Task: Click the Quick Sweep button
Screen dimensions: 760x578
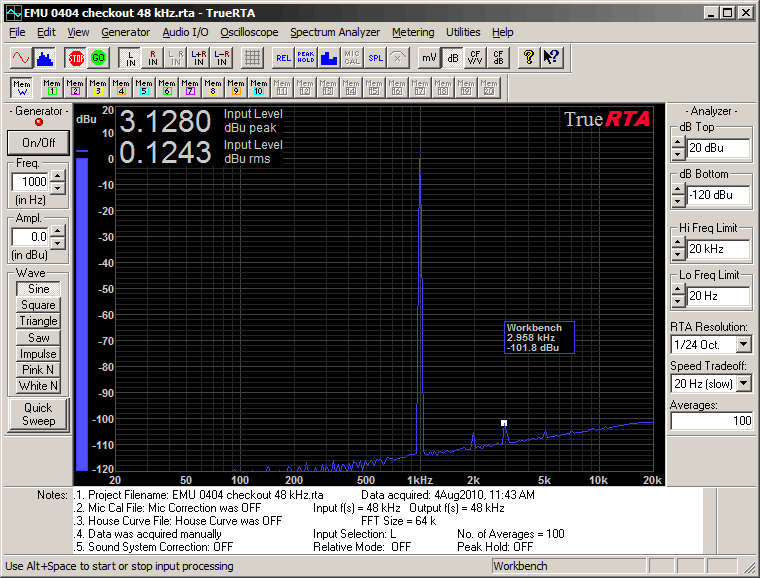Action: click(x=39, y=414)
